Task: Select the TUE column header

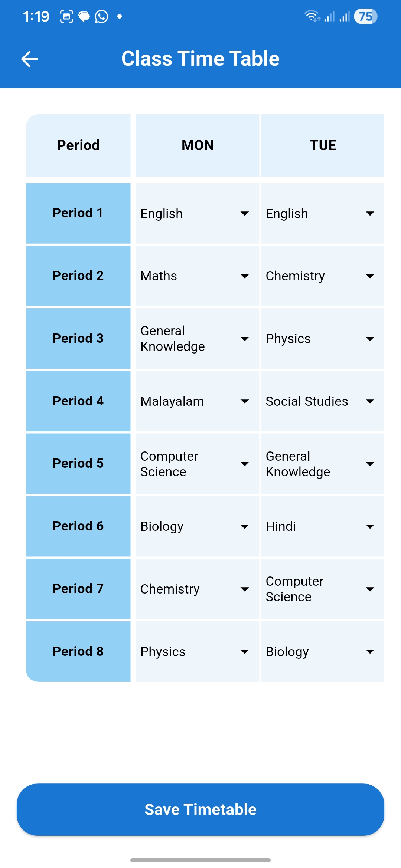Action: pyautogui.click(x=323, y=145)
